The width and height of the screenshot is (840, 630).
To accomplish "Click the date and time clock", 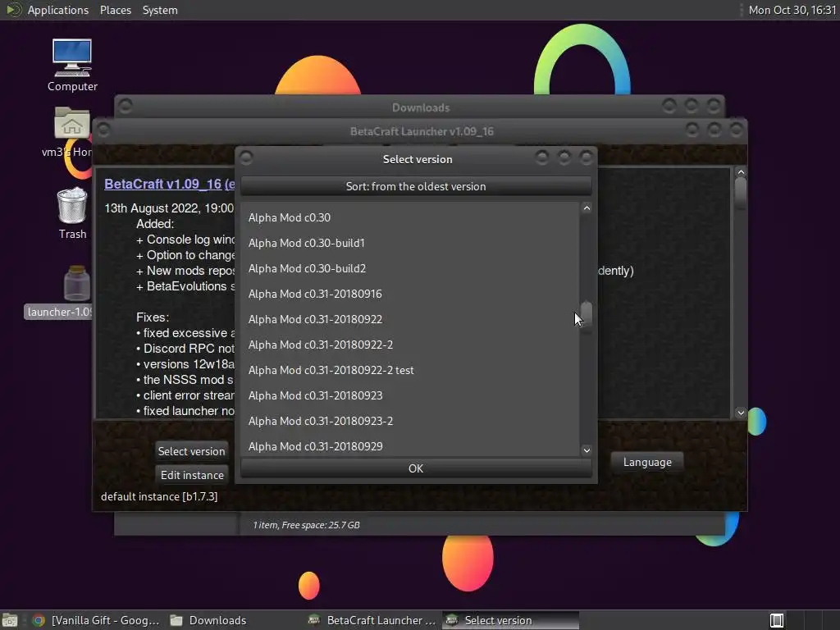I will coord(792,10).
